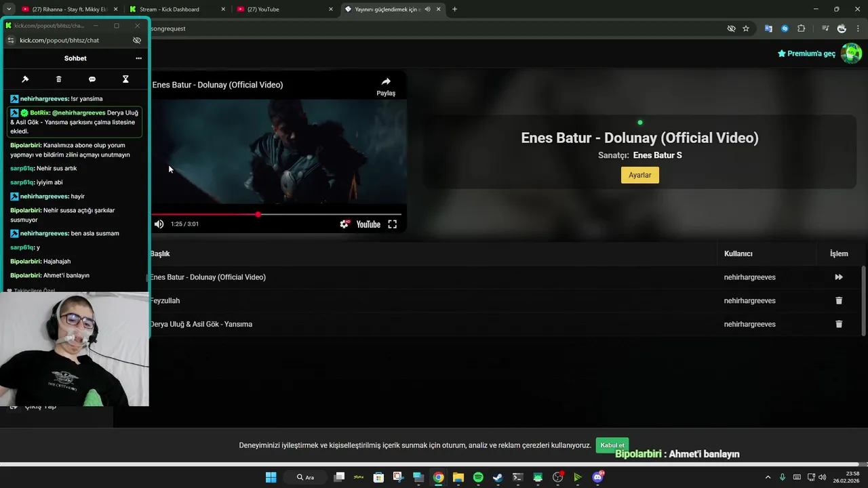Delete the Yansıma song from the queue
The height and width of the screenshot is (488, 868).
839,325
